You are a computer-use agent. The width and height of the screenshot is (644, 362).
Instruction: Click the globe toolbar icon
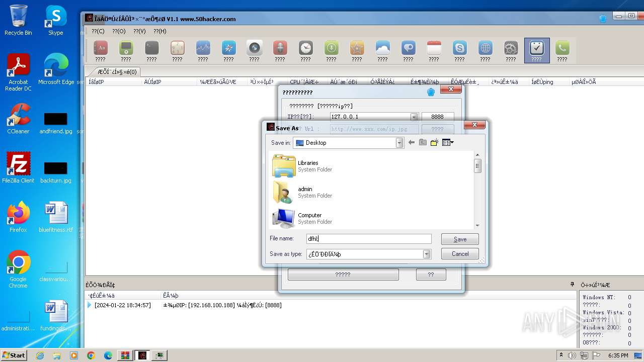click(485, 48)
